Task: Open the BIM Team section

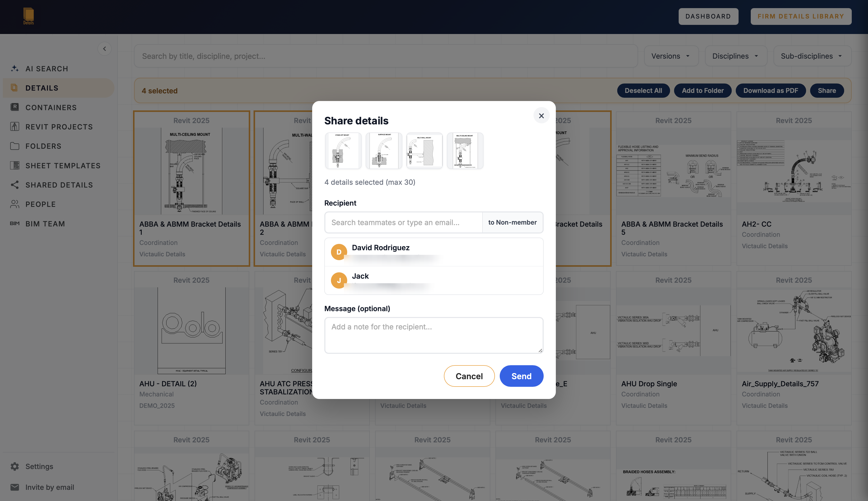Action: pos(58,224)
